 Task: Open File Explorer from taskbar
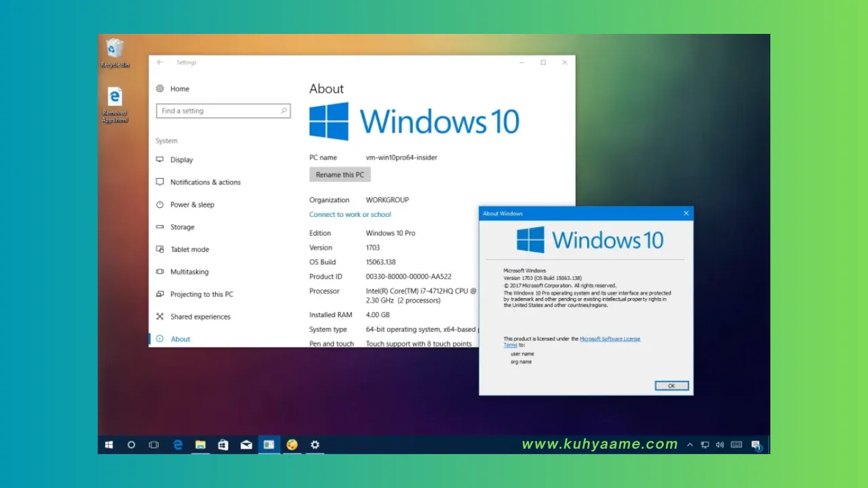(201, 445)
